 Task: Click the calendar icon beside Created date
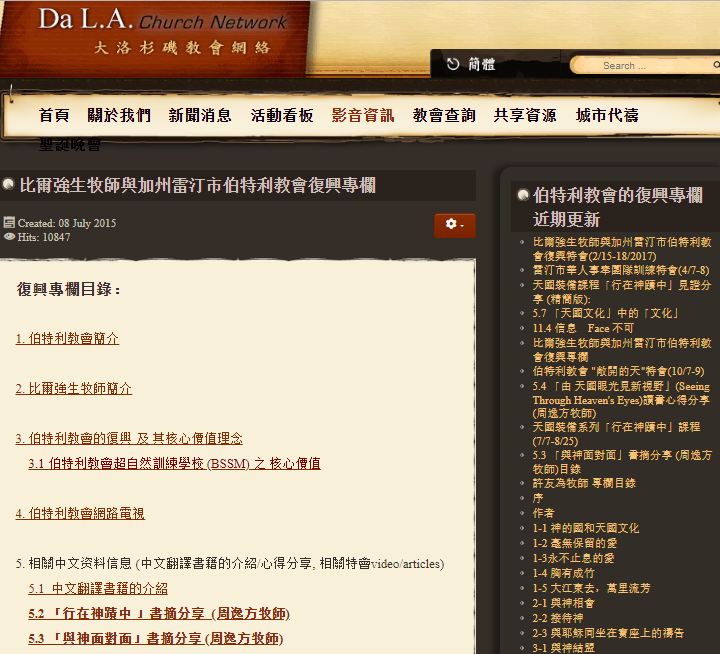coord(9,223)
